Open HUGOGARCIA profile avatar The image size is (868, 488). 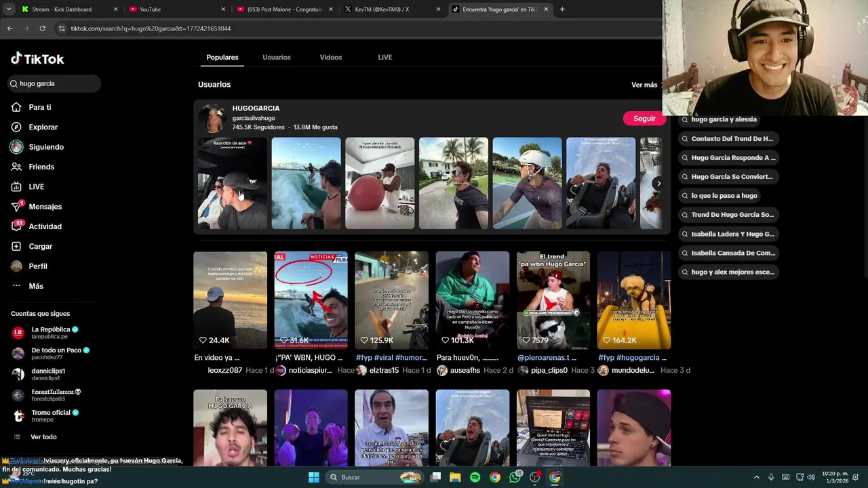(213, 119)
